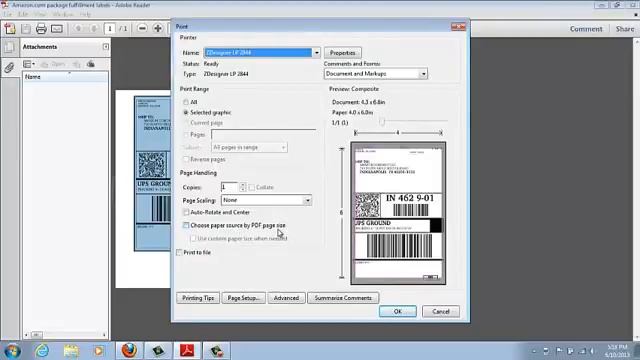Open the Windows Start menu
Viewport: 640px width, 360px height.
(x=12, y=351)
